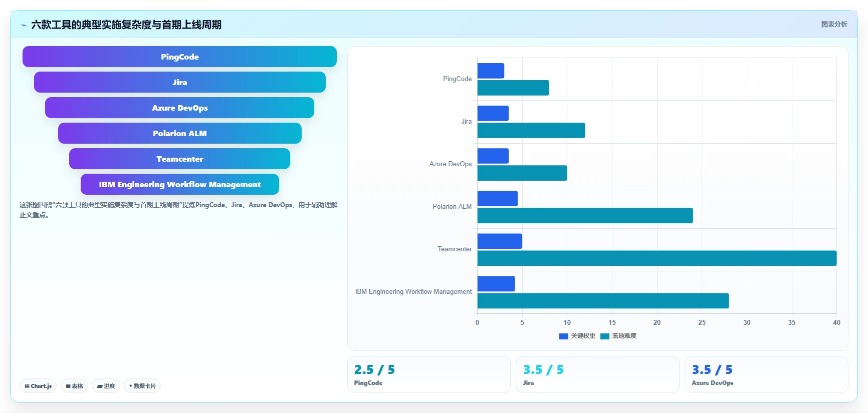Viewport: 868px width, 413px height.
Task: Toggle the 落地难度 legend swatch
Action: 605,336
